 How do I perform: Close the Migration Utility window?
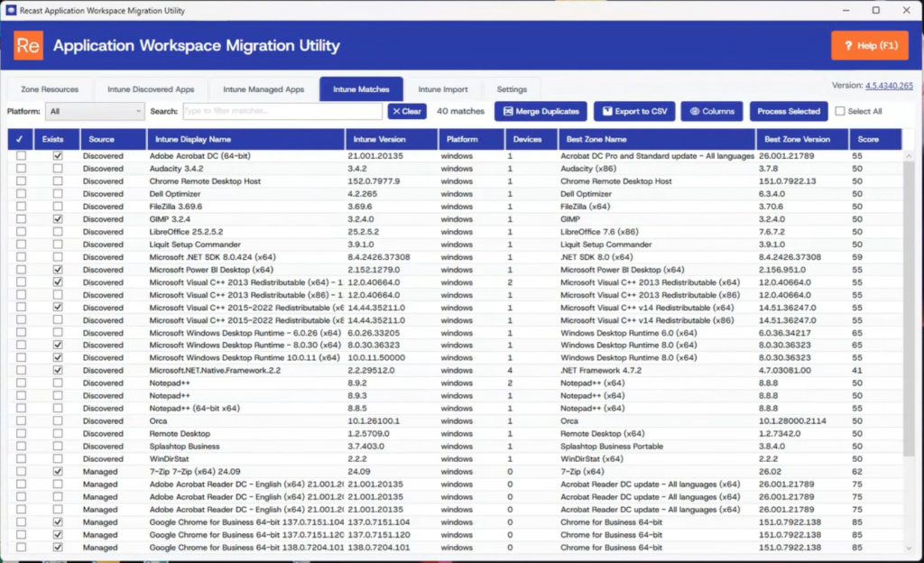(906, 10)
